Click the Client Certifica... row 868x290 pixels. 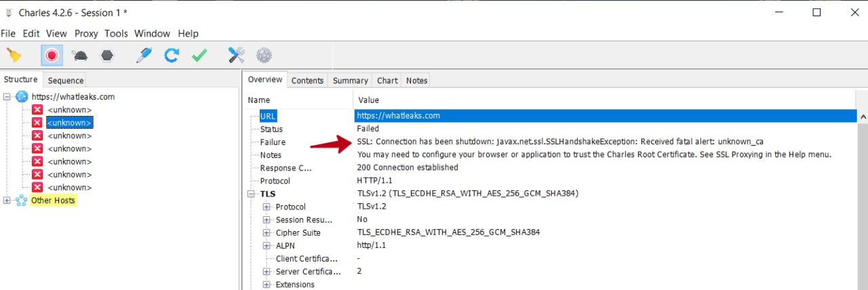pos(550,259)
